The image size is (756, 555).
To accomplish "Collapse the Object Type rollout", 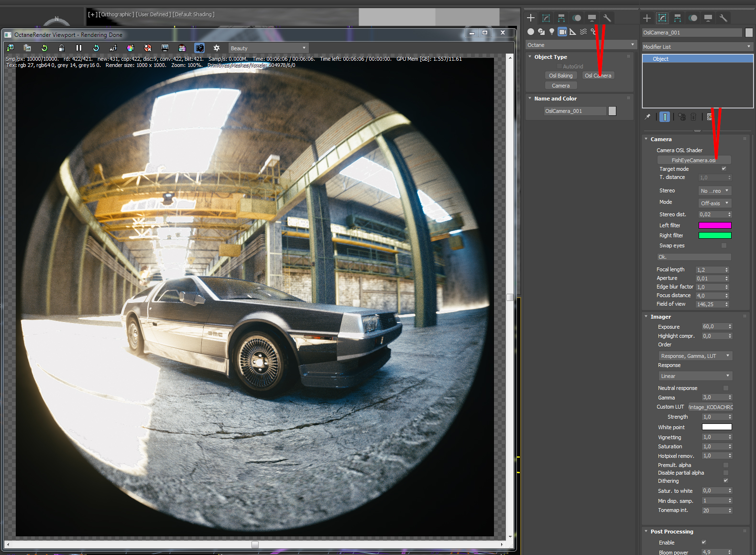I will point(530,56).
